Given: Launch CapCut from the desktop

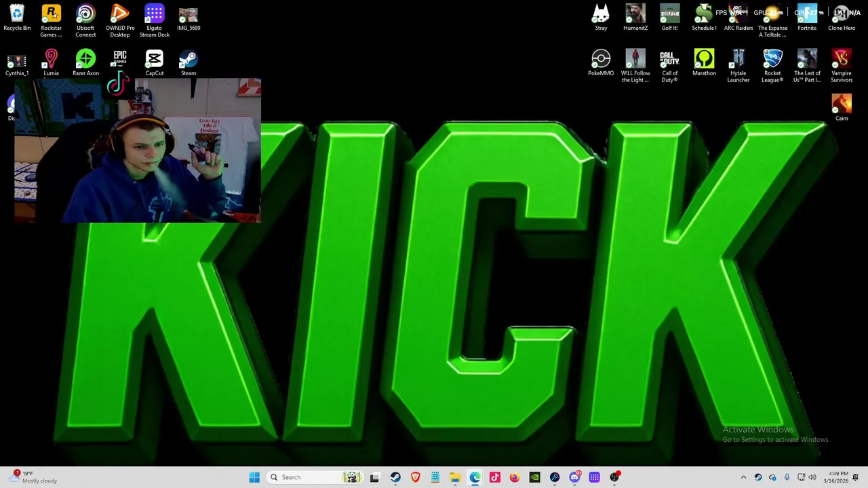Looking at the screenshot, I should [154, 63].
